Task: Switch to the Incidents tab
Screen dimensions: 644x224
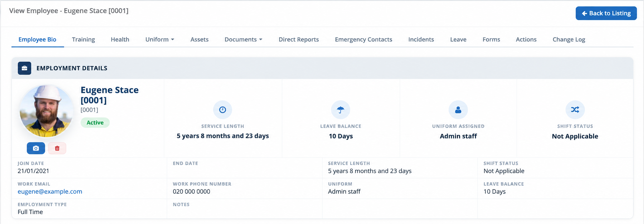Action: (x=421, y=39)
